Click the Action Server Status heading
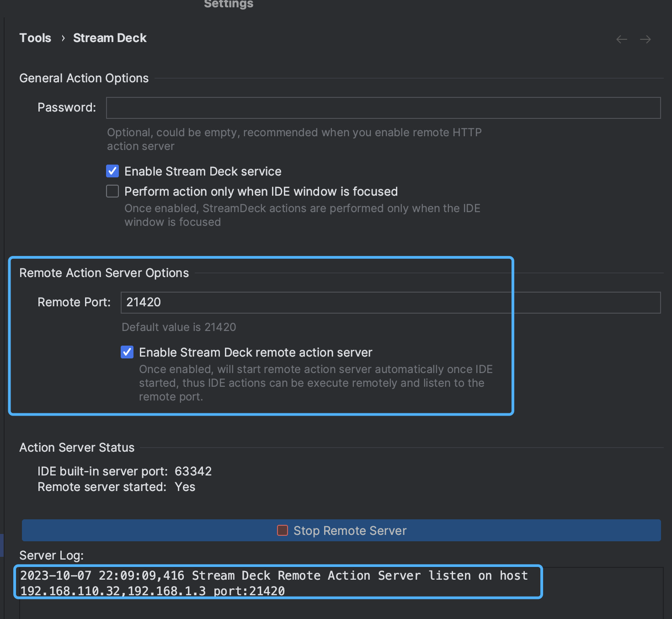The height and width of the screenshot is (619, 672). click(x=77, y=448)
